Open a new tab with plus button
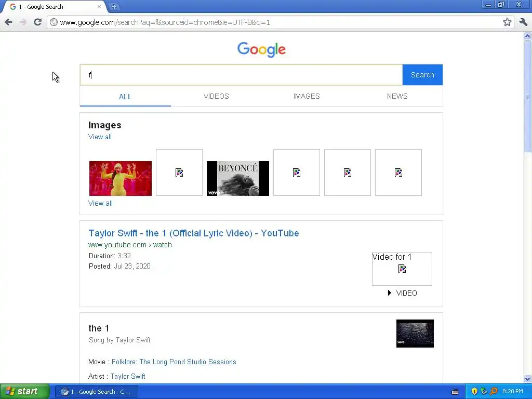Viewport: 532px width, 399px height. (114, 7)
